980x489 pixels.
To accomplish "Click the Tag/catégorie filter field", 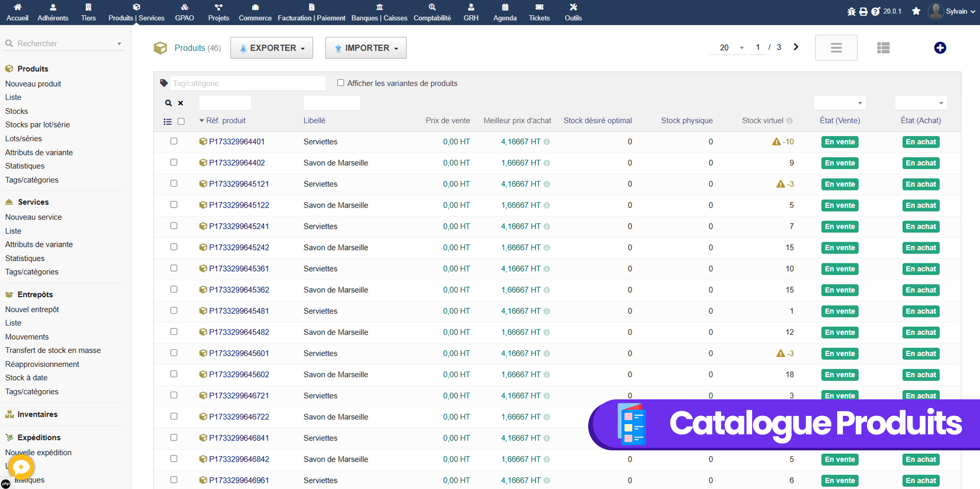I will [247, 83].
